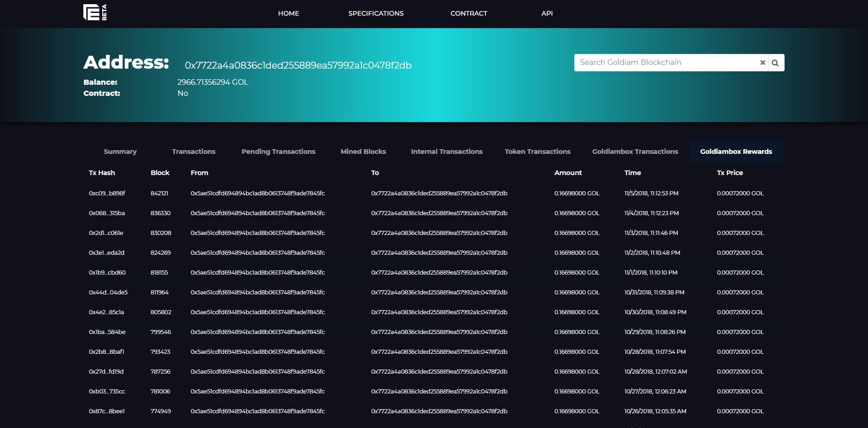Open the API menu item

(x=547, y=13)
